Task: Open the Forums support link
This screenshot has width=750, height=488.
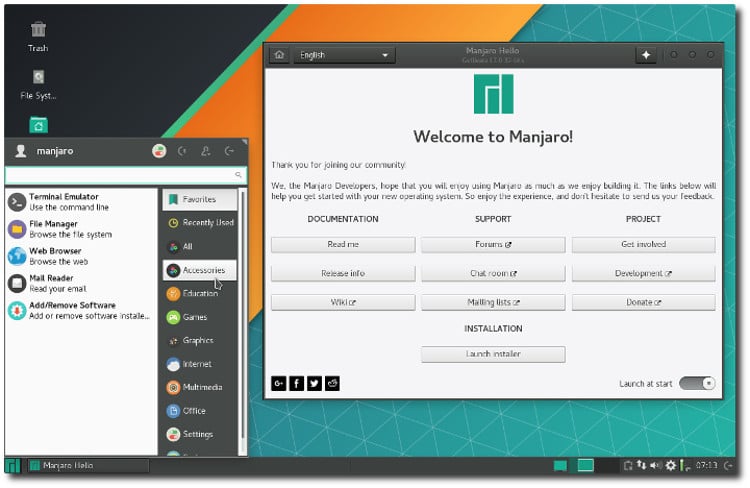Action: pos(492,244)
